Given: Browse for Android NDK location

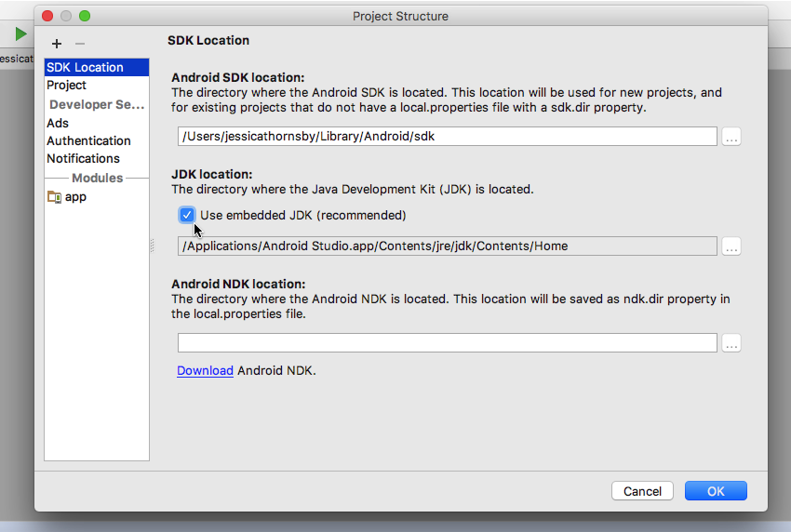Looking at the screenshot, I should click(731, 343).
